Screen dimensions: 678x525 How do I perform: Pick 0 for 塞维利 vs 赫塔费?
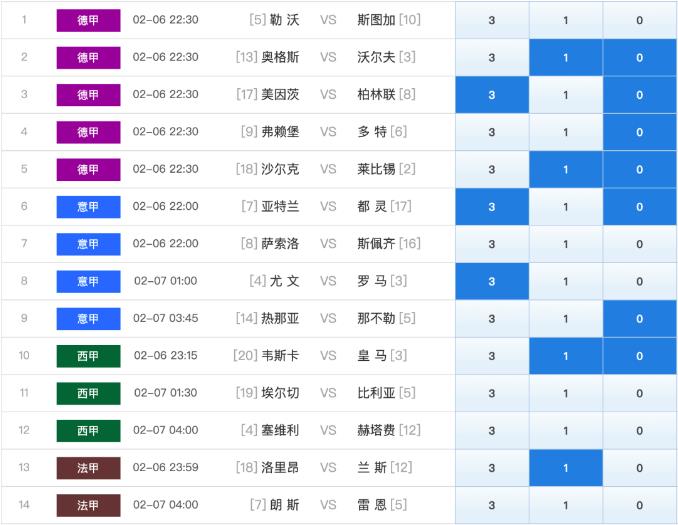(640, 431)
